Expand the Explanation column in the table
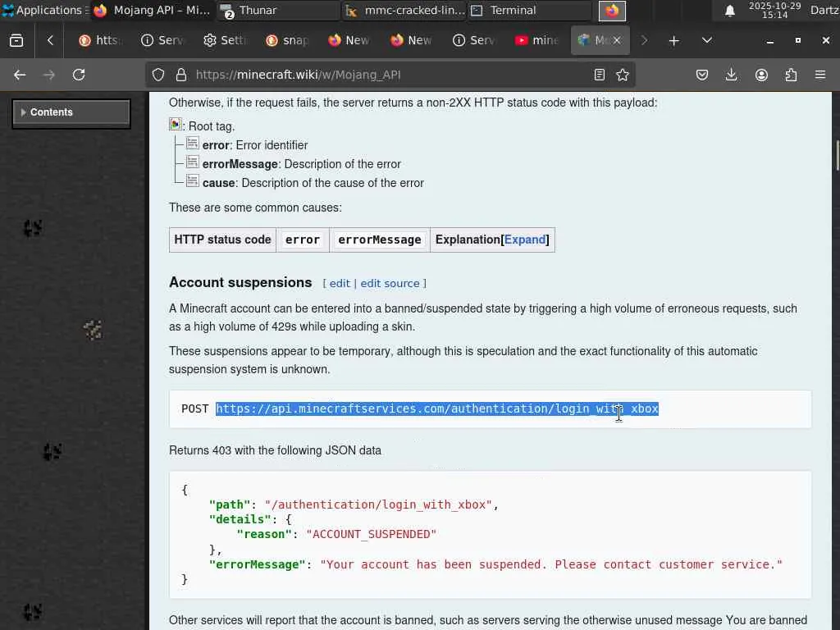 [x=525, y=240]
